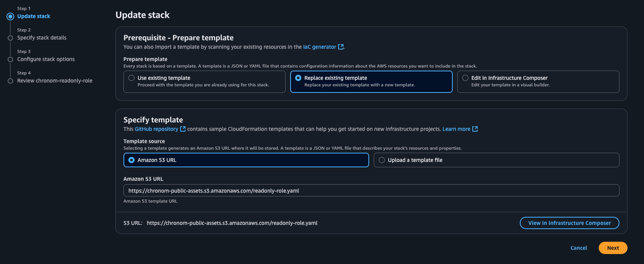The height and width of the screenshot is (264, 644).
Task: Click external link icon beside GitHub repository
Action: (x=183, y=129)
